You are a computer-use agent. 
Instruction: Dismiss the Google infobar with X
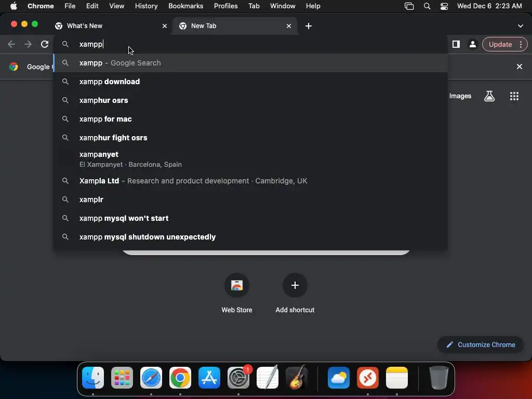click(x=519, y=66)
